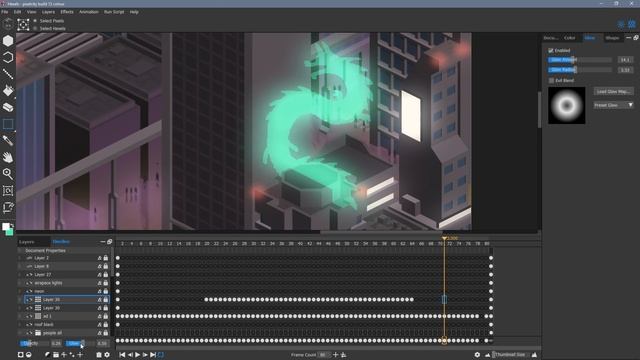Open the Effects menu
Image resolution: width=640 pixels, height=360 pixels.
67,12
